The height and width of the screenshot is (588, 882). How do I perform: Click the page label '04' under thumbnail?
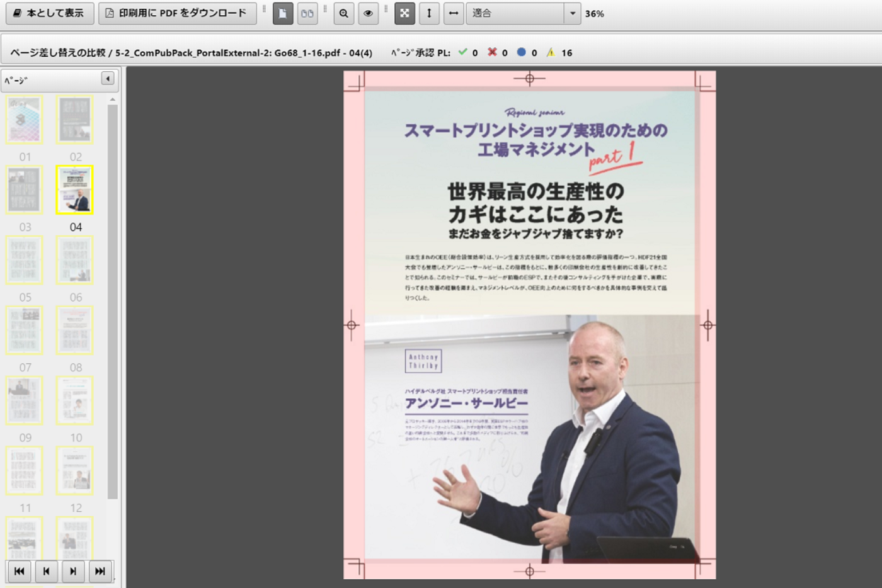click(76, 227)
